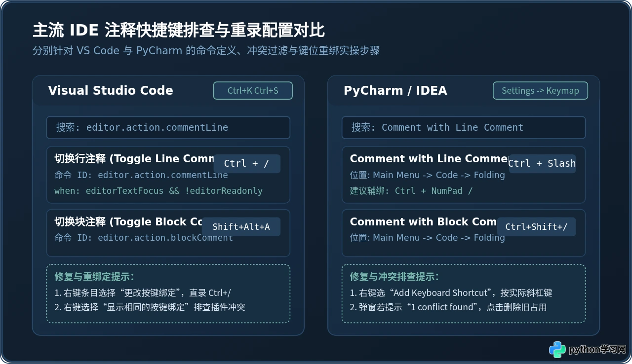Click the Ctrl+Shift+/ keybinding chip
This screenshot has height=364, width=632.
point(536,227)
